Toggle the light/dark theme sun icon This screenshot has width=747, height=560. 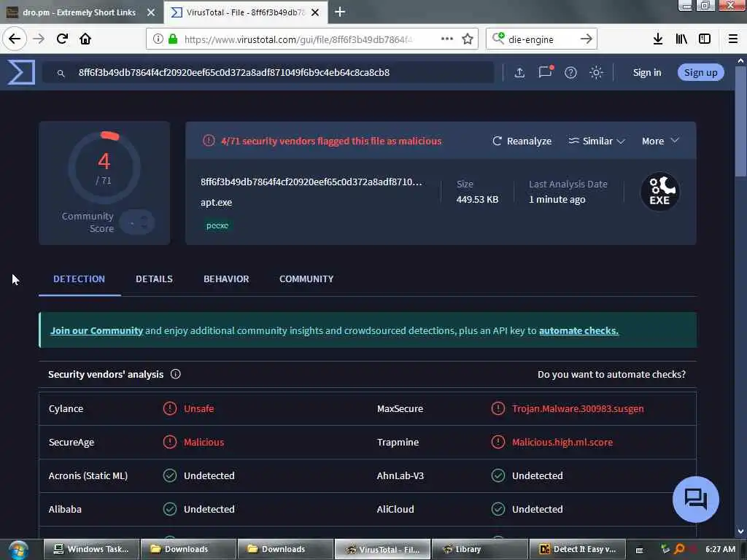pyautogui.click(x=596, y=72)
